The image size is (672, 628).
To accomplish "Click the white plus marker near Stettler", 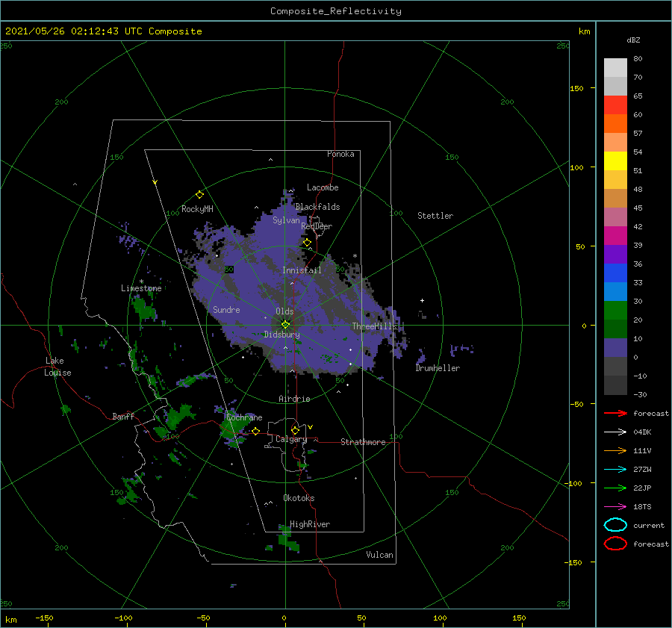I will 422,300.
